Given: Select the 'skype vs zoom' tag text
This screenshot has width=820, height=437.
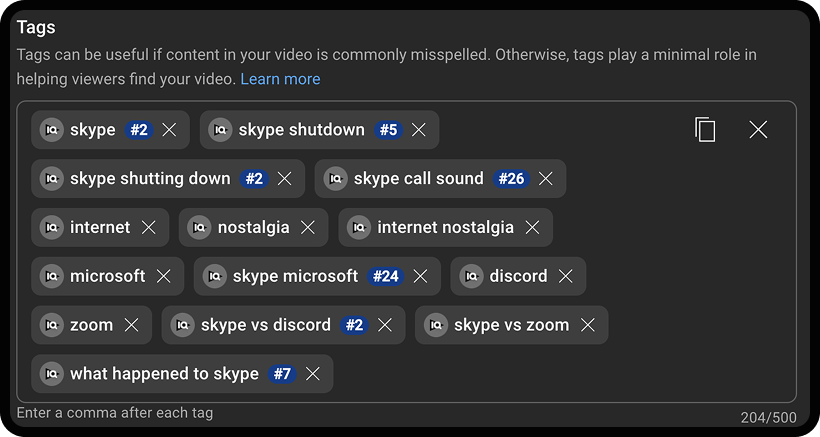Looking at the screenshot, I should (511, 325).
